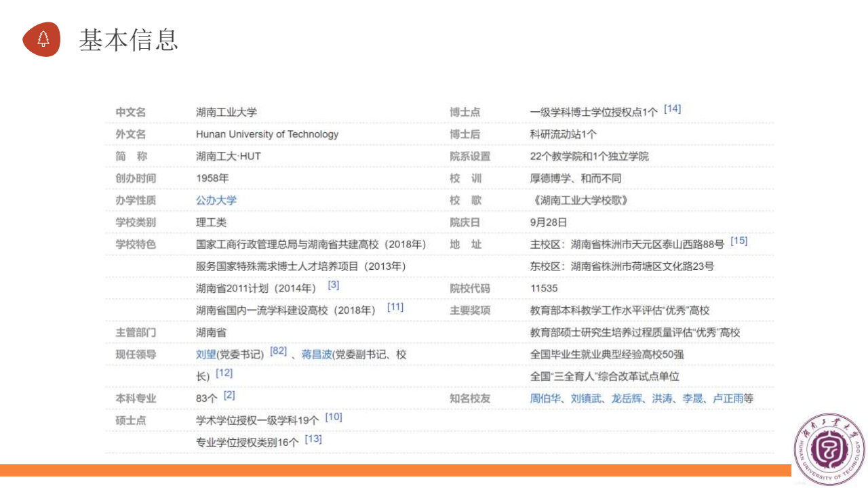Open alumni link 周伯华

(x=545, y=399)
